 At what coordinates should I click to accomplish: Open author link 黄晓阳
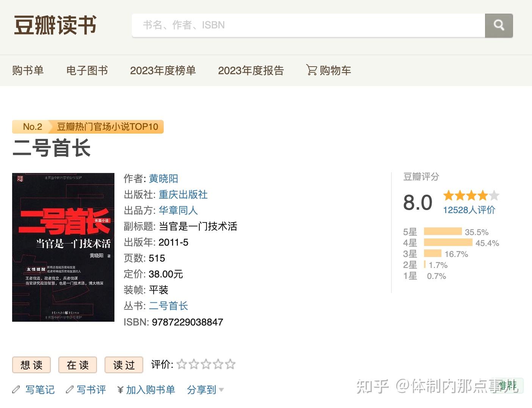(163, 179)
